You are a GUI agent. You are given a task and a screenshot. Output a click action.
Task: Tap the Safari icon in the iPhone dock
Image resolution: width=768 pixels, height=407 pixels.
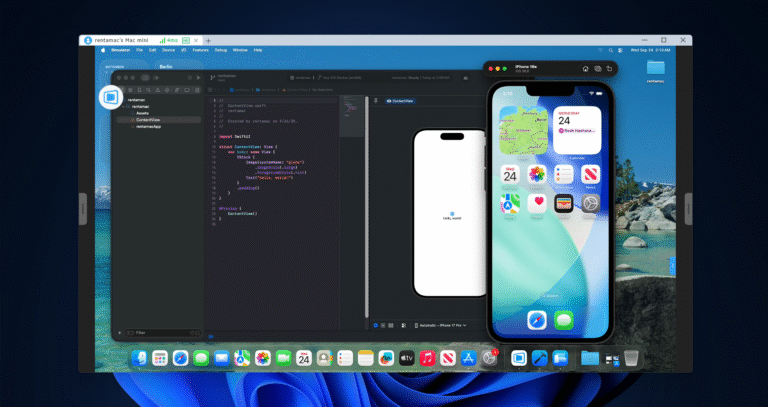(537, 320)
